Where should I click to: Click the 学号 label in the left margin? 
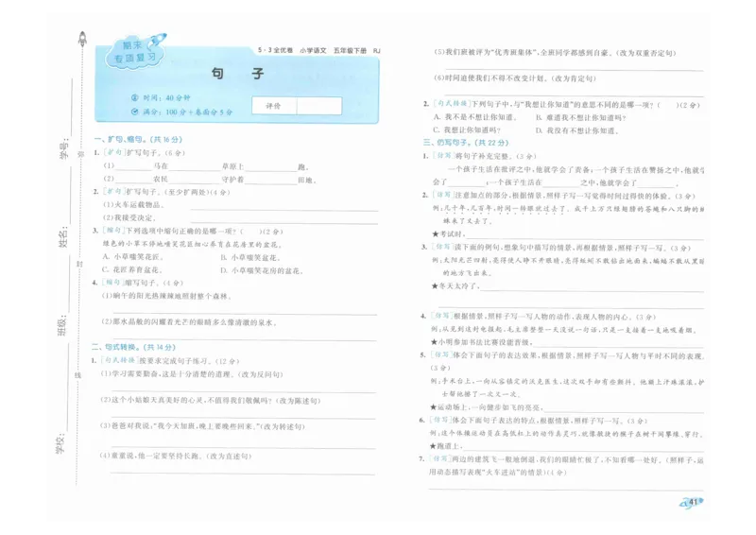(63, 148)
